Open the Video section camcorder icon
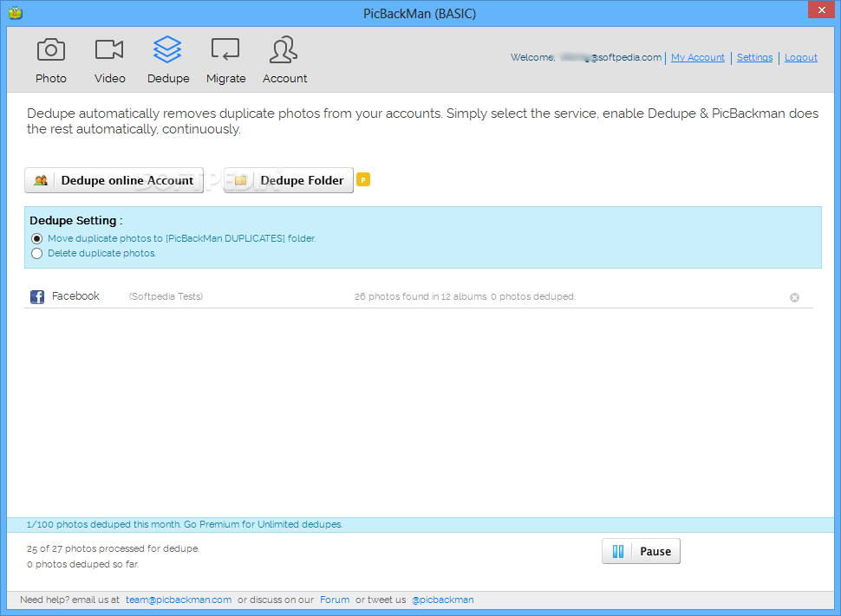Viewport: 841px width, 616px height. click(109, 50)
